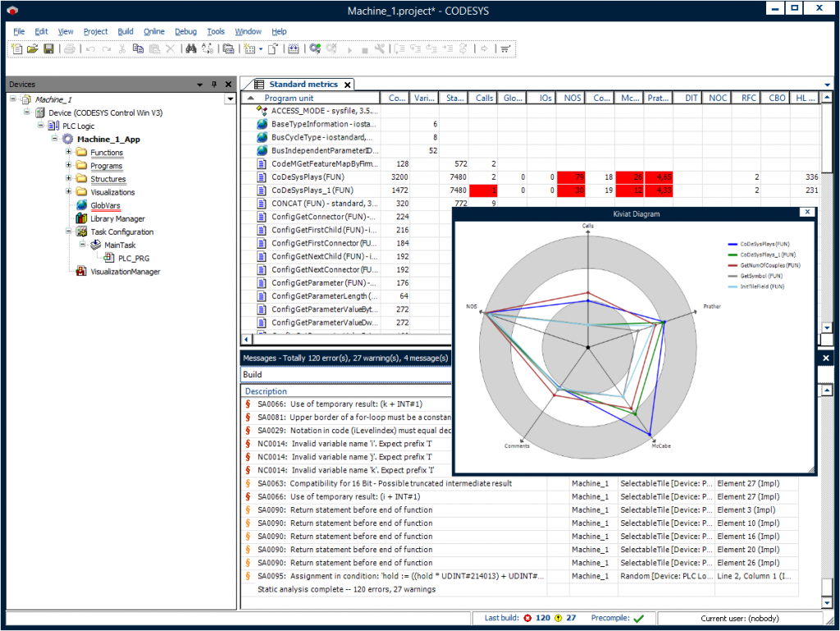Sort by the Calls column header
Viewport: 840px width, 631px height.
(483, 98)
